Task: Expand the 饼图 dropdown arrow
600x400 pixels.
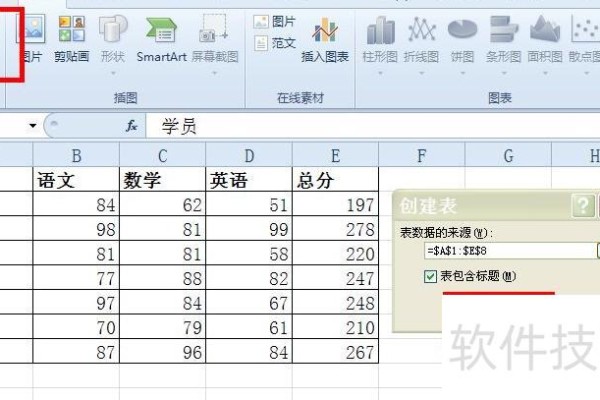Action: pos(463,73)
